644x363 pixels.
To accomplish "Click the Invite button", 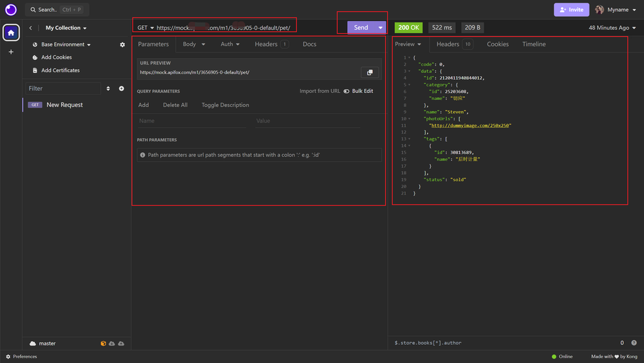I will (571, 10).
